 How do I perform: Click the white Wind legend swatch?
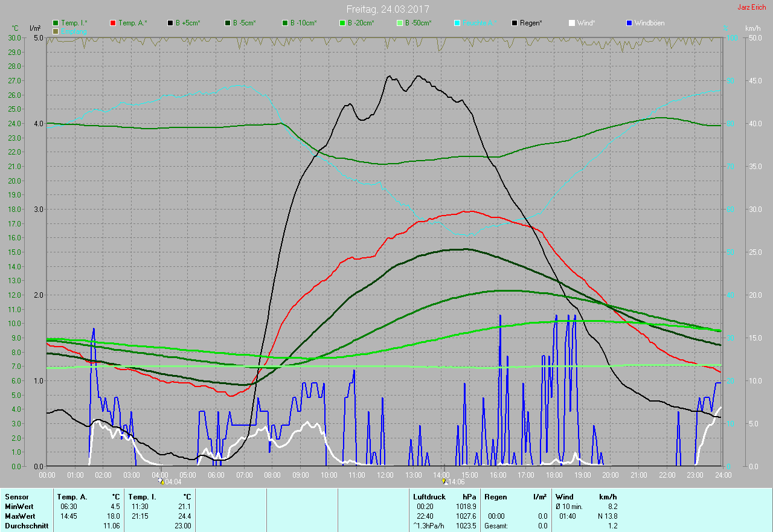pyautogui.click(x=572, y=23)
